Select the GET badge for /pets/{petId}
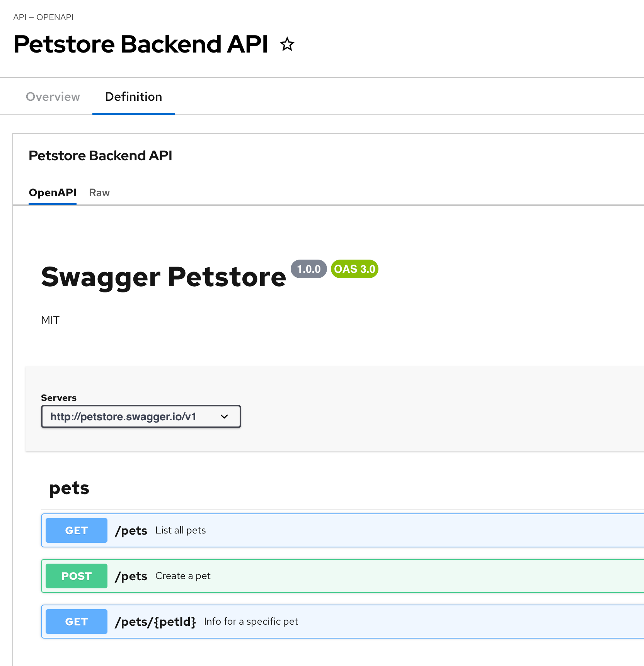 76,621
